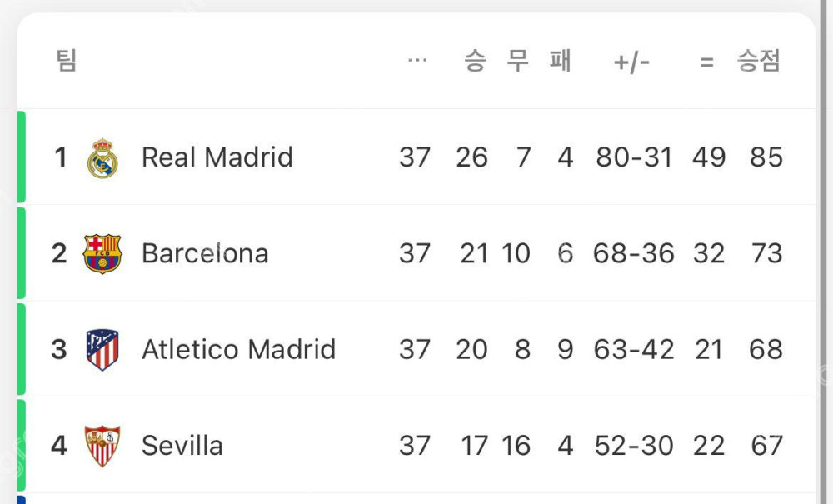
Task: Click the 승점 points column header
Action: 759,61
